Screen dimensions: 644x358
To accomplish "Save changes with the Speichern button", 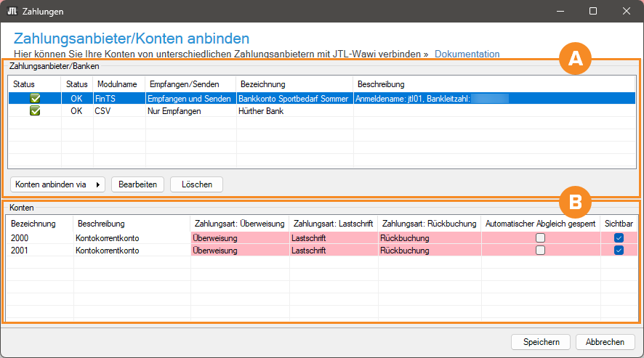I will tap(541, 342).
